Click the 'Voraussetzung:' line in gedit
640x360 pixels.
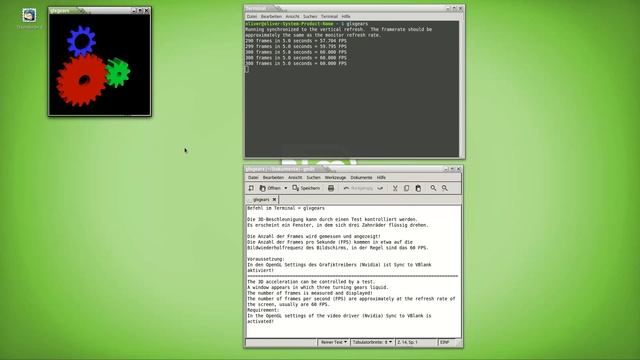(266, 259)
